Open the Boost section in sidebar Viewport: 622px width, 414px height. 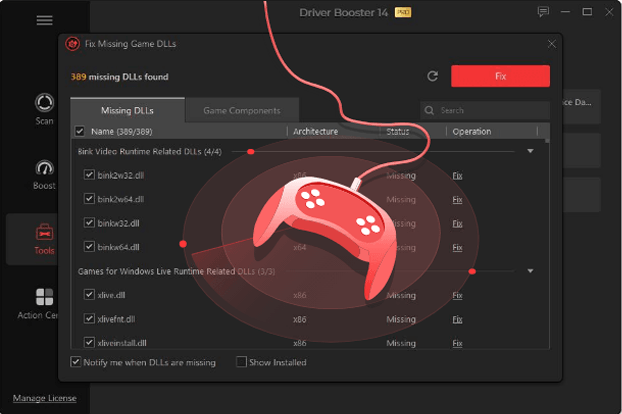tap(44, 175)
